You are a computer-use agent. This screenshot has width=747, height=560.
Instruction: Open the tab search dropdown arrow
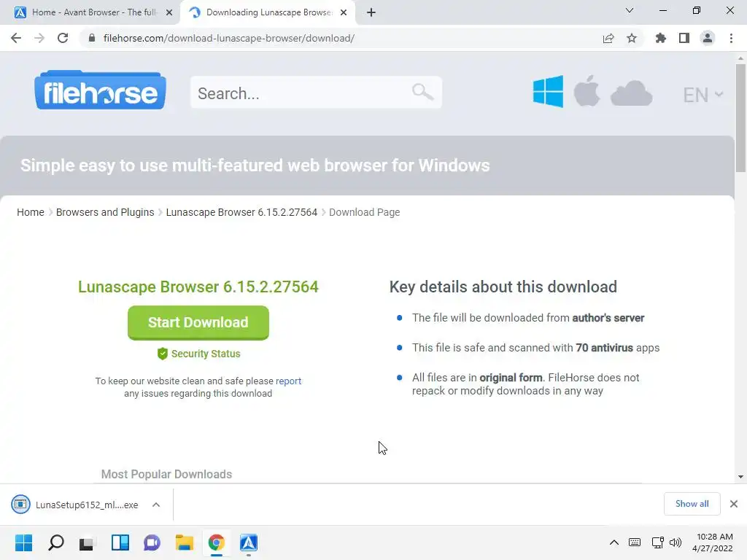[x=630, y=10]
